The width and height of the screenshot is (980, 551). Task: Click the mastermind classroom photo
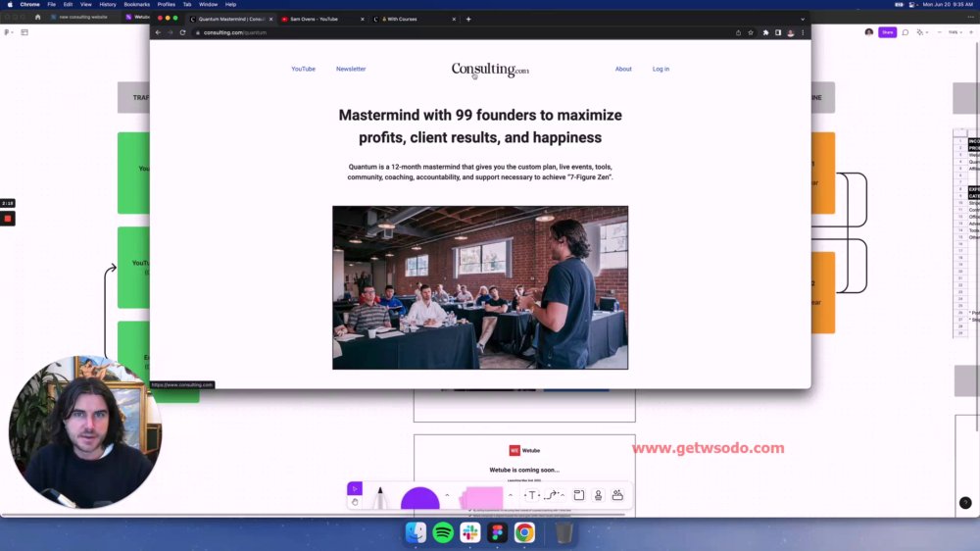tap(480, 287)
